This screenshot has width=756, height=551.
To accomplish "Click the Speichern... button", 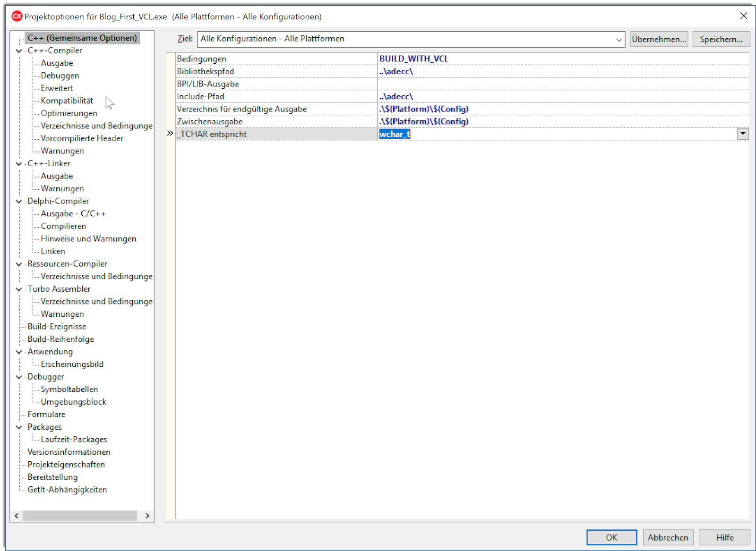I will (721, 39).
